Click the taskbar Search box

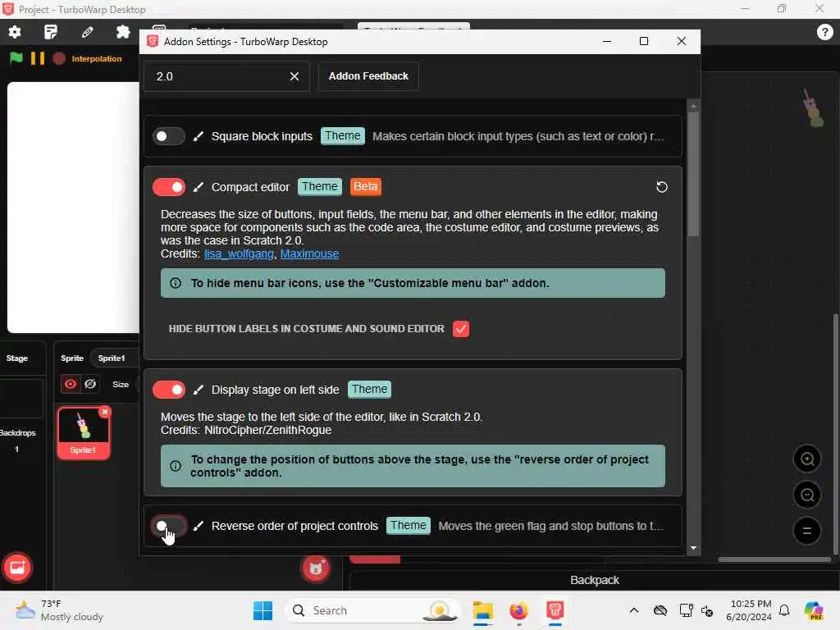373,610
